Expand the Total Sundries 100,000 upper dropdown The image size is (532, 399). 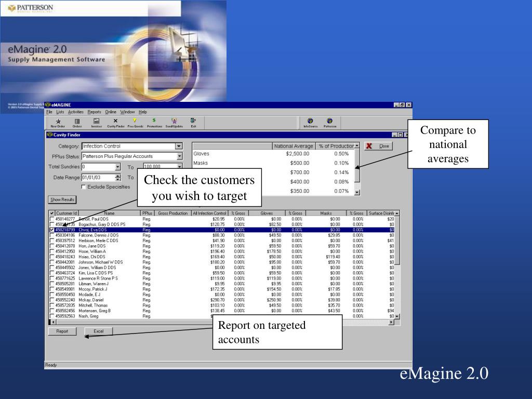tap(179, 166)
